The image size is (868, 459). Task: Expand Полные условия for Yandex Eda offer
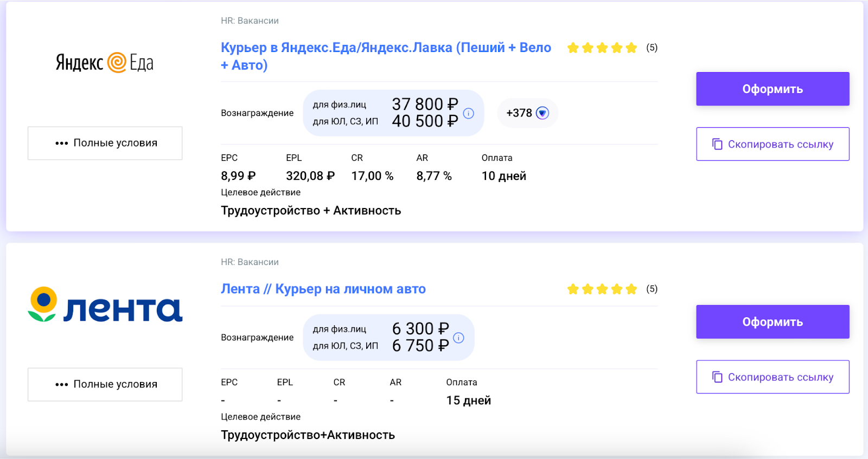105,143
